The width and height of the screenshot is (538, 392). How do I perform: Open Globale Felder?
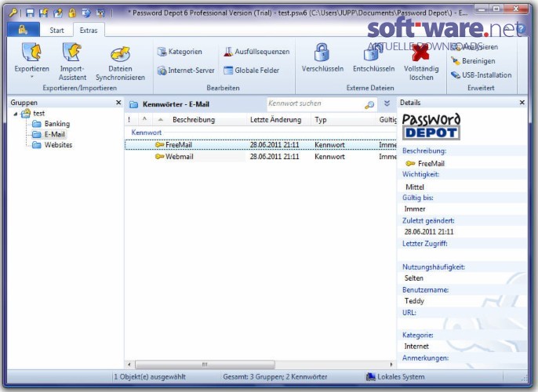point(251,71)
